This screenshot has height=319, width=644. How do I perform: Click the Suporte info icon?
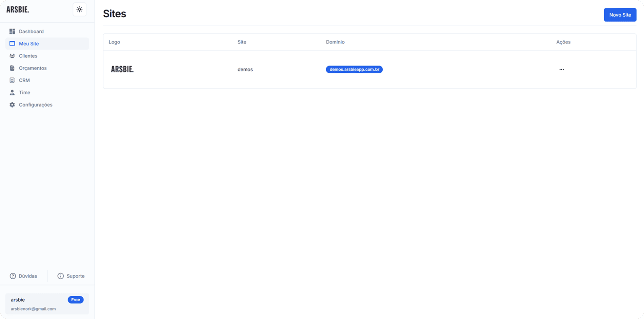(61, 276)
